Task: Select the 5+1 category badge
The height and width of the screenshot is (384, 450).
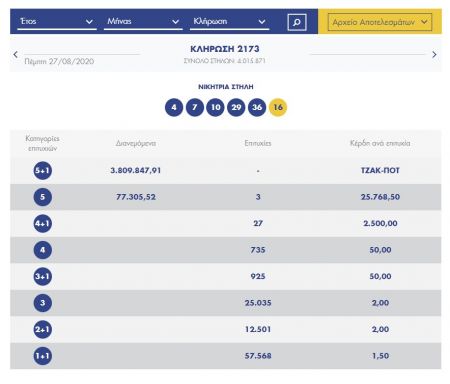Action: click(43, 171)
